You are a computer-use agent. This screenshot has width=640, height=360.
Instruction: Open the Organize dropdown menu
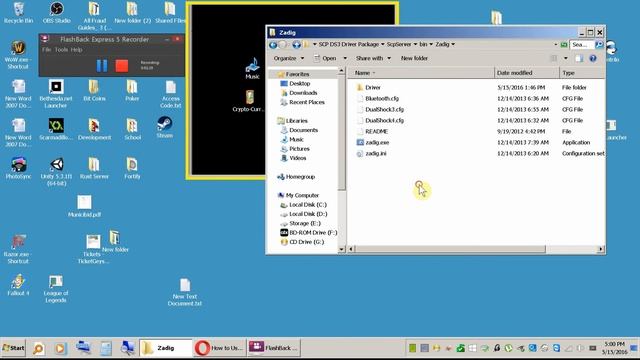click(289, 58)
